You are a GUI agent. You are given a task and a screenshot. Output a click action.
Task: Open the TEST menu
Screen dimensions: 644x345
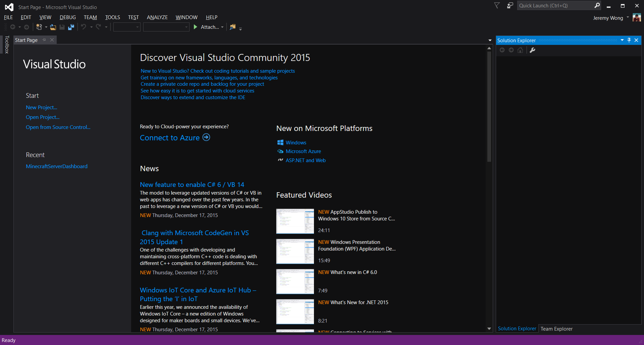[x=133, y=17]
